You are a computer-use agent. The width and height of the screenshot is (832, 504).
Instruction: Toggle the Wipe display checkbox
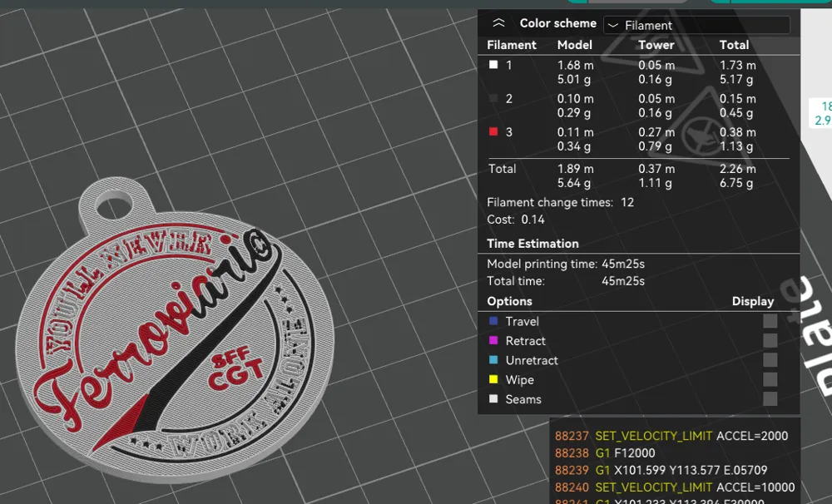pos(770,379)
